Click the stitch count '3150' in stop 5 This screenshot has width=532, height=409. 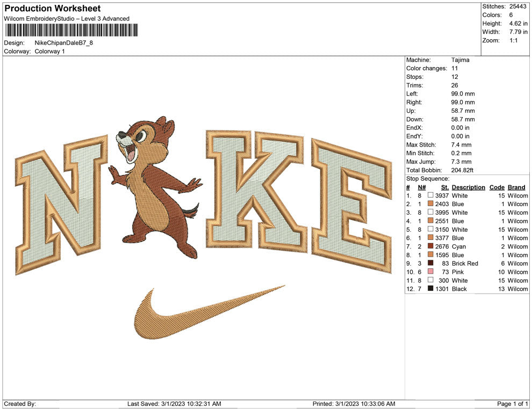click(442, 229)
